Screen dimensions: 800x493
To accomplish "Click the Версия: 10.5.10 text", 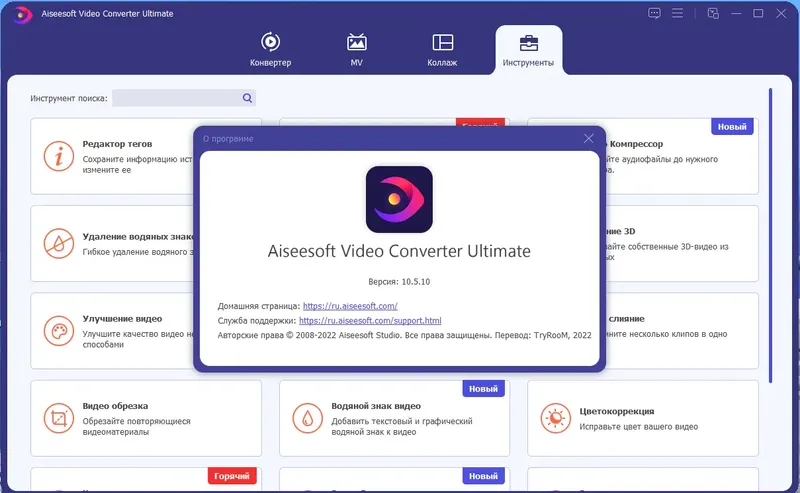I will point(399,282).
